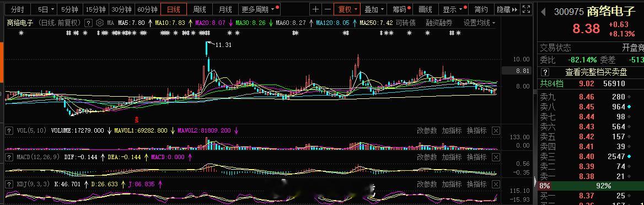Select the 卖一 row at 8.38
Screen dimensions: 644x205
pyautogui.click(x=591, y=176)
